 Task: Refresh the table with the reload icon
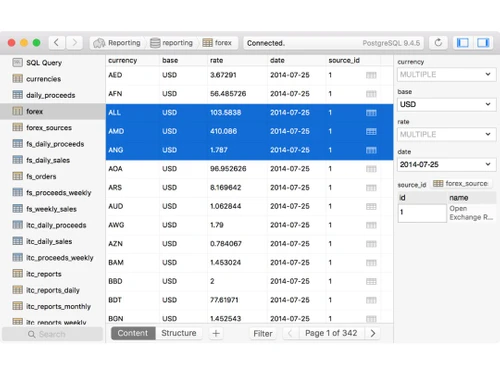(438, 43)
